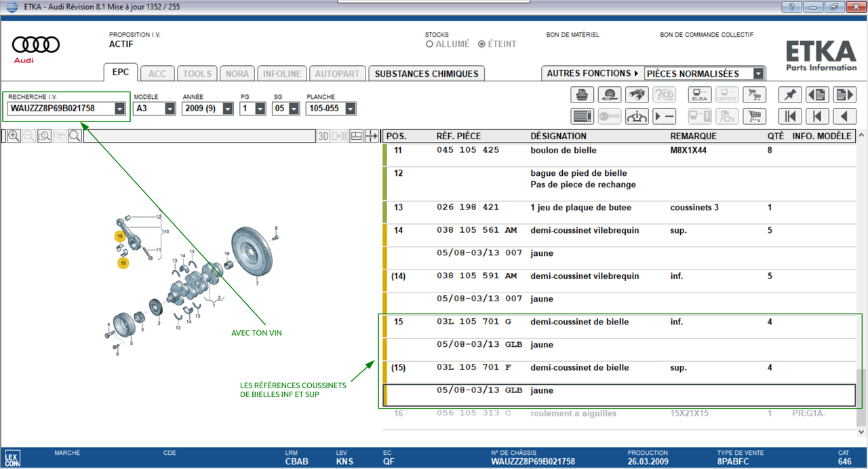Open the binoculars search tool
The image size is (868, 469).
[x=637, y=95]
